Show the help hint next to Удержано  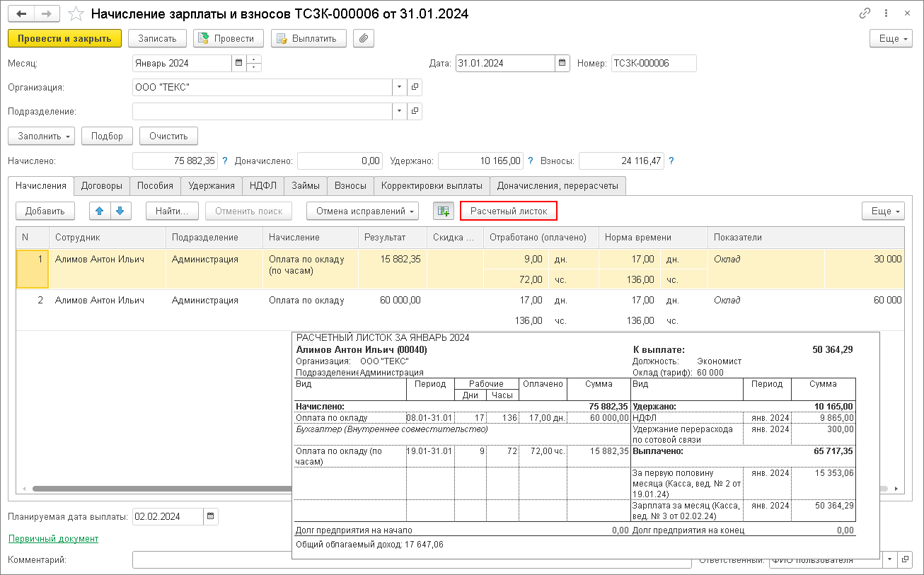[531, 161]
